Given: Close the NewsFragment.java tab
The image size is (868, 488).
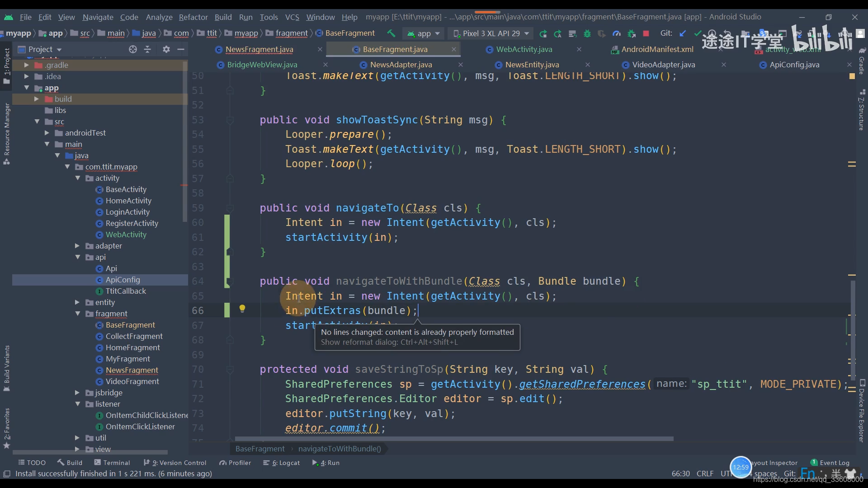Looking at the screenshot, I should (320, 49).
